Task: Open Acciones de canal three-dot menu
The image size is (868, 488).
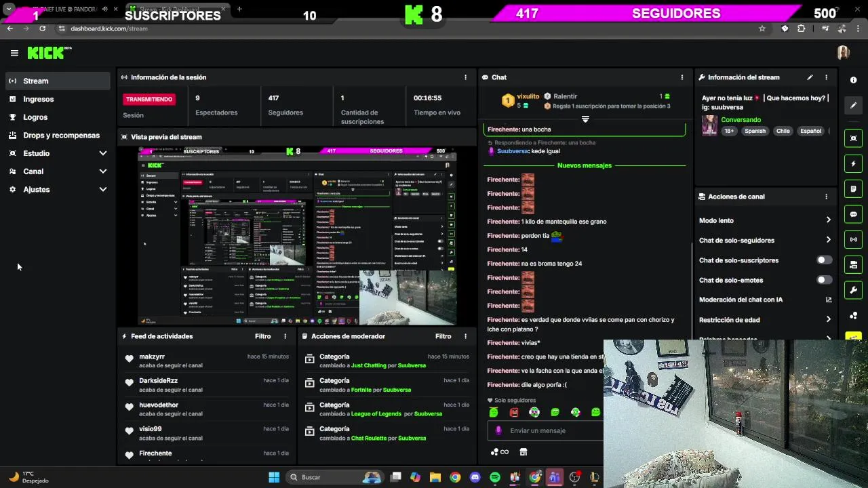Action: point(826,197)
